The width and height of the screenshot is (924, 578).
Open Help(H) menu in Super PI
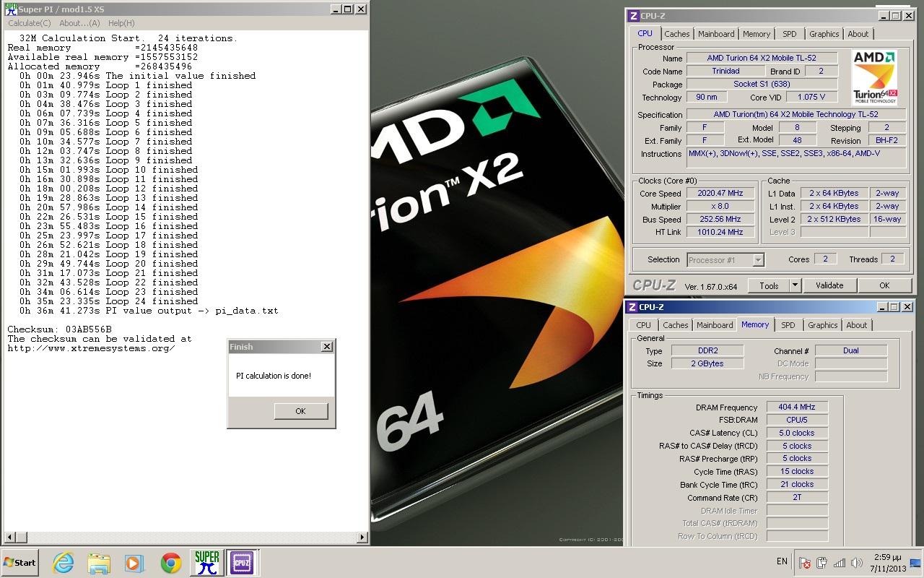click(121, 23)
